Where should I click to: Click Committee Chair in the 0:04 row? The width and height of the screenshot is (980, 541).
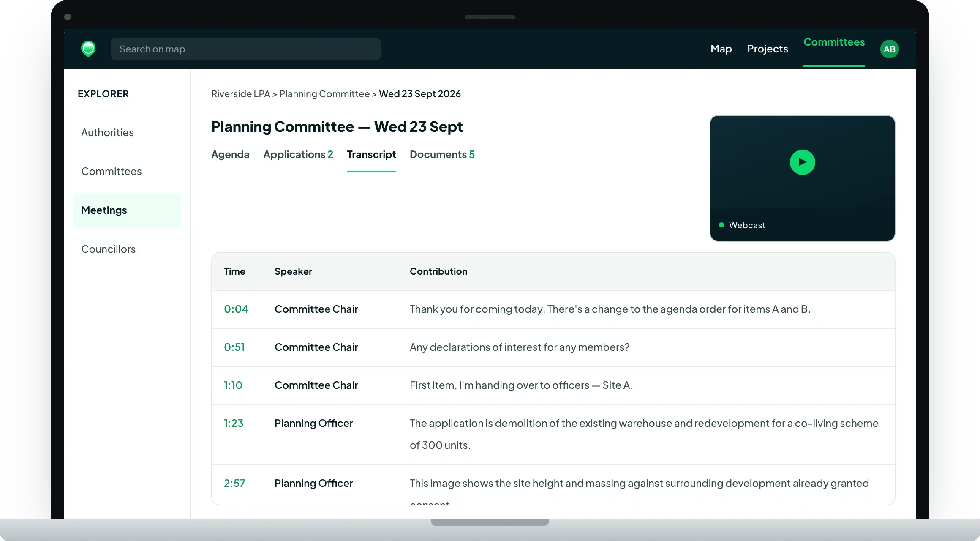pyautogui.click(x=316, y=309)
